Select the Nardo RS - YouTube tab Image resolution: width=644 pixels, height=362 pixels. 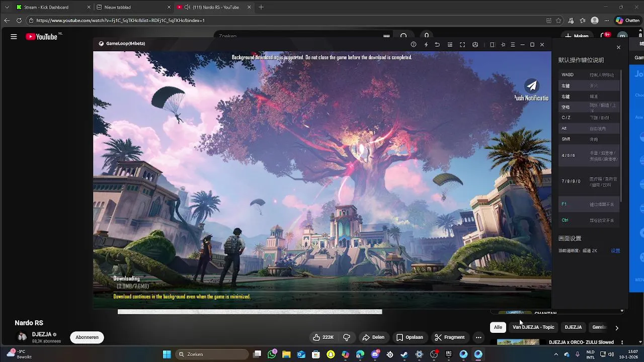(214, 7)
